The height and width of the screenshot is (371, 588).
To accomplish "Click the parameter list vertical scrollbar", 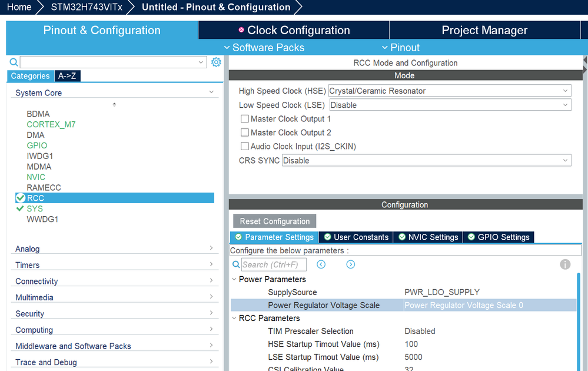I will [x=579, y=322].
